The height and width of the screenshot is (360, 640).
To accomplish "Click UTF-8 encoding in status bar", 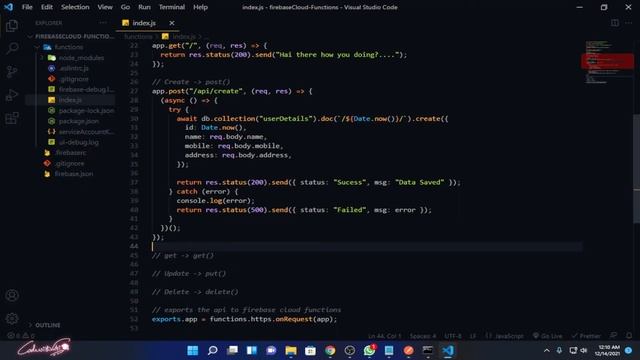I will 453,336.
